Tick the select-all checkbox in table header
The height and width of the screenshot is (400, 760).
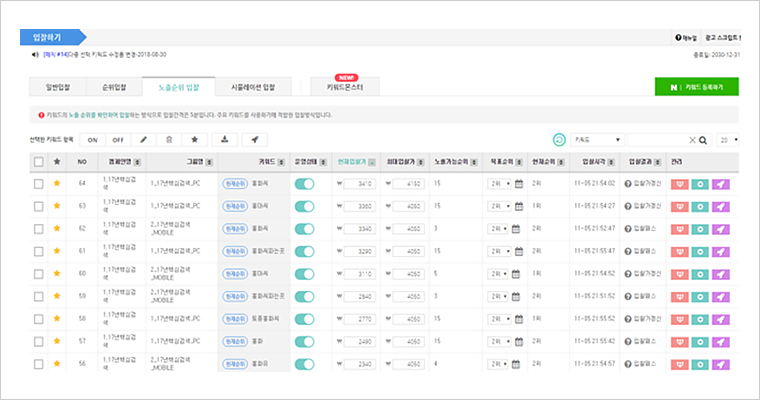[x=39, y=162]
